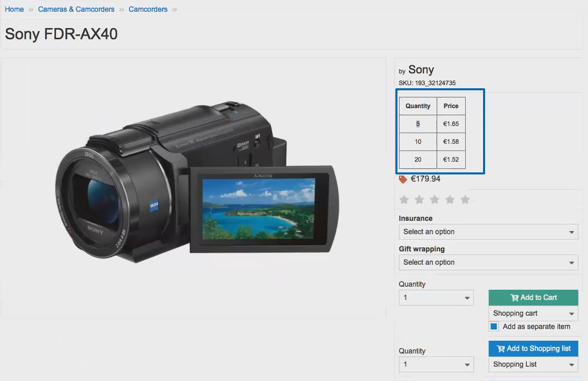Click Add to Shopping list button

[533, 348]
